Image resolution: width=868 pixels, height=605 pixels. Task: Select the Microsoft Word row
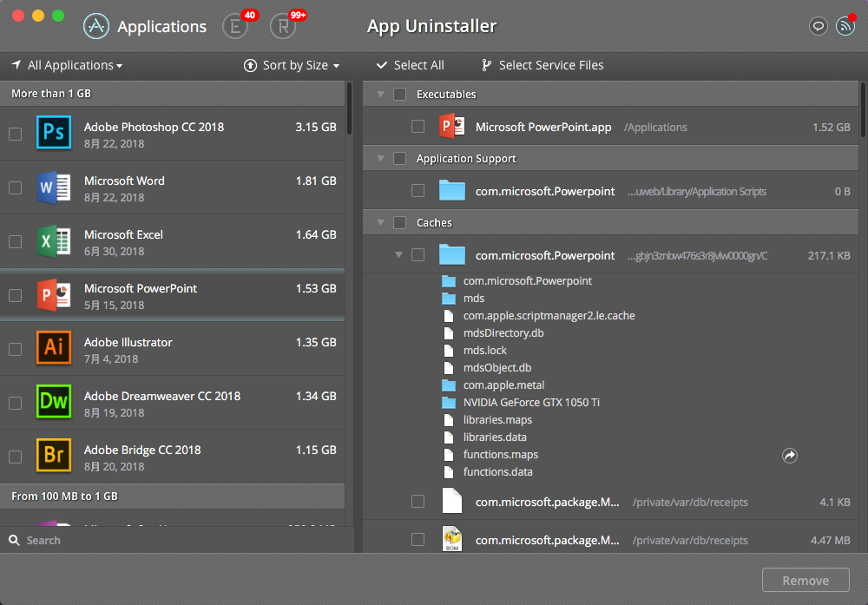coord(172,187)
